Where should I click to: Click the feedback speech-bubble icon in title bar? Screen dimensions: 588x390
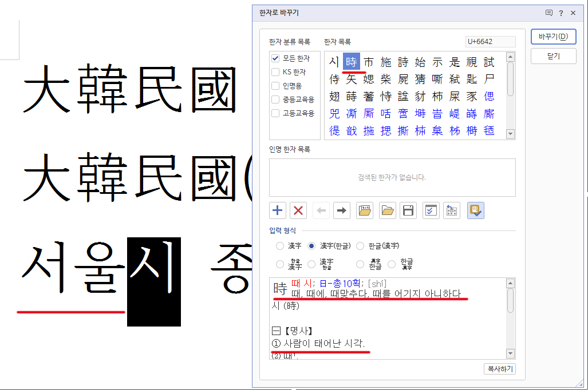pos(549,13)
